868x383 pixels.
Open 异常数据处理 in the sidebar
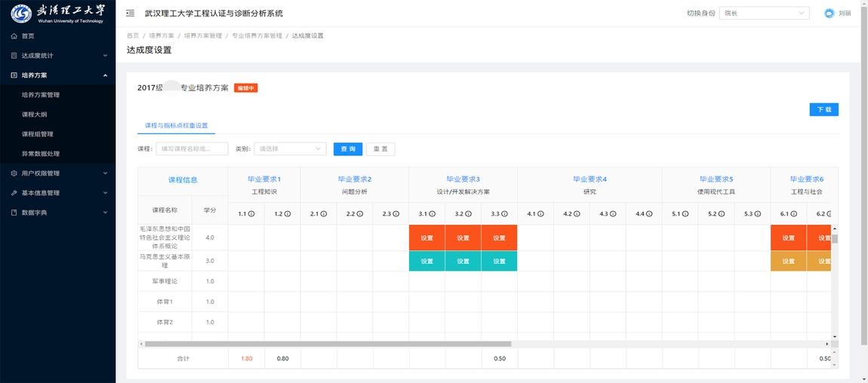click(41, 154)
